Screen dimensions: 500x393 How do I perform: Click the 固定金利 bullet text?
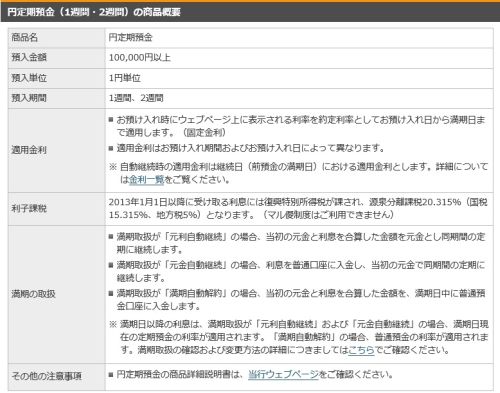tap(297, 126)
